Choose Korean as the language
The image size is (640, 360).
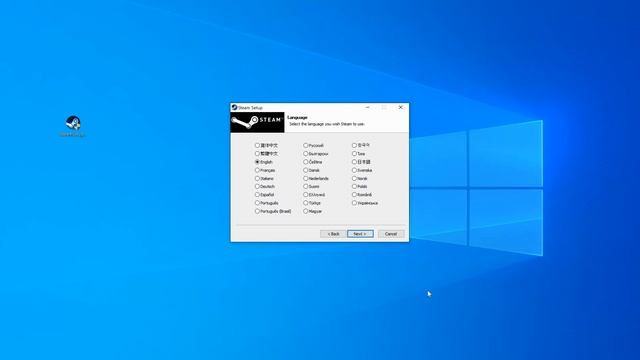pos(354,145)
